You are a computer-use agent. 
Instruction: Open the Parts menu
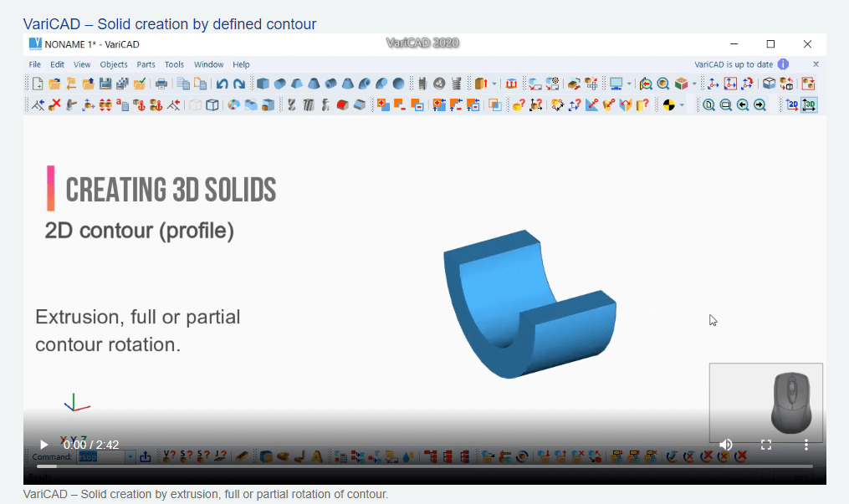(x=146, y=64)
